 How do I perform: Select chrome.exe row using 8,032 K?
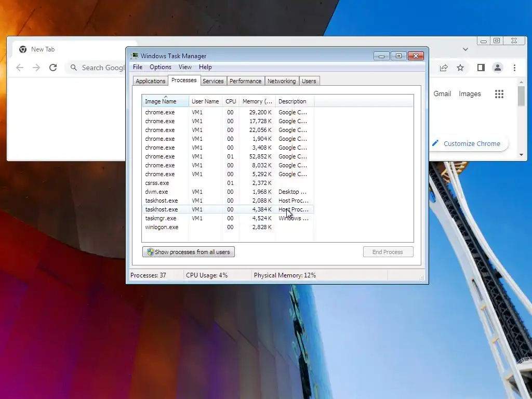click(228, 165)
